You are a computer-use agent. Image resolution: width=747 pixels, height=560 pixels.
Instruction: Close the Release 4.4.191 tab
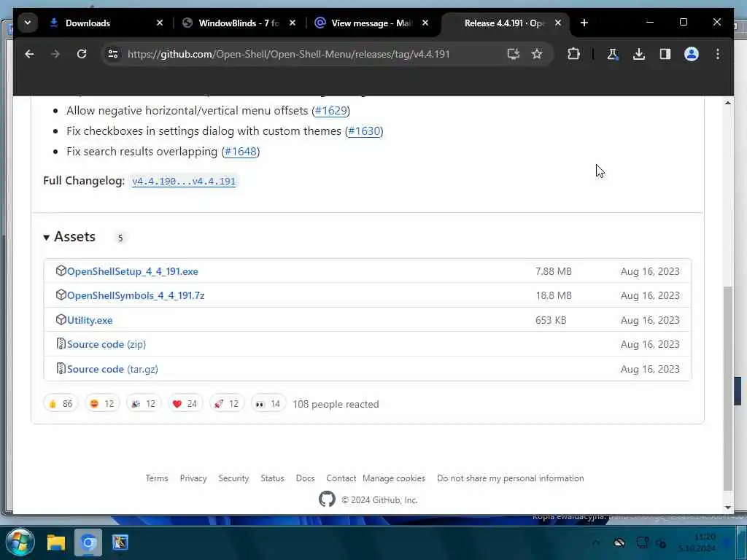[x=558, y=23]
